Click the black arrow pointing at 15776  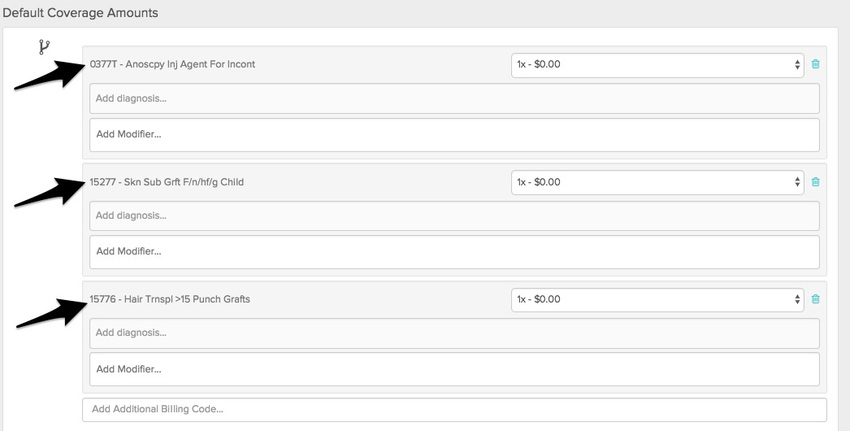(48, 310)
